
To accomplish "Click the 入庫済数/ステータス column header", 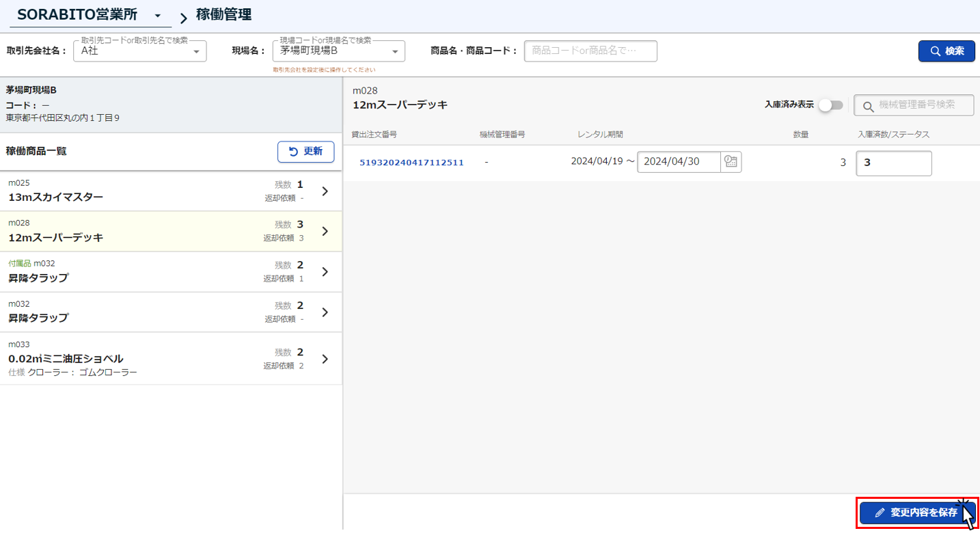I will (x=893, y=135).
